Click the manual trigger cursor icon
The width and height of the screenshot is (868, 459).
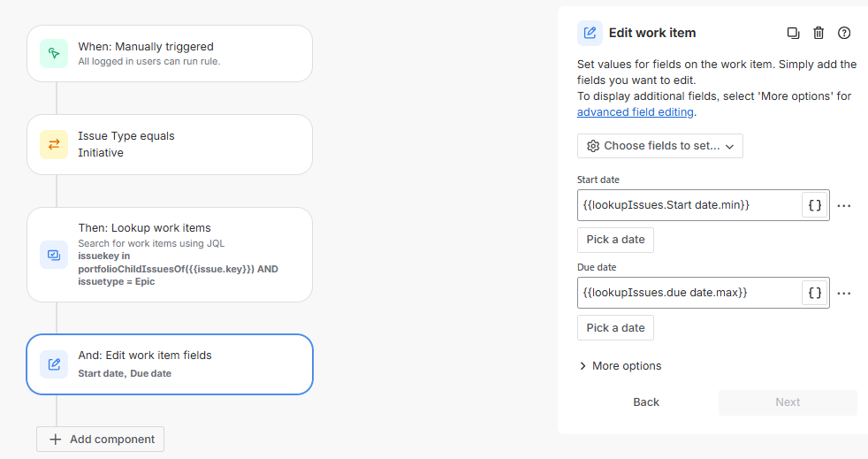pos(54,53)
